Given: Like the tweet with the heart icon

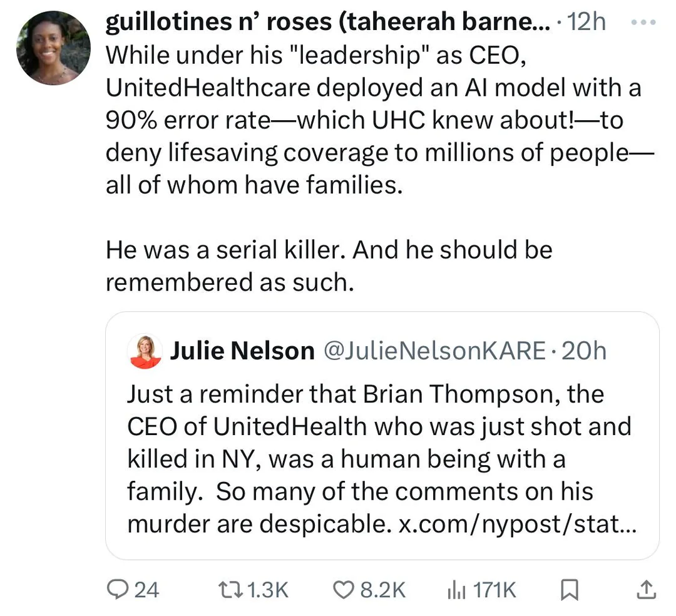Looking at the screenshot, I should point(344,590).
